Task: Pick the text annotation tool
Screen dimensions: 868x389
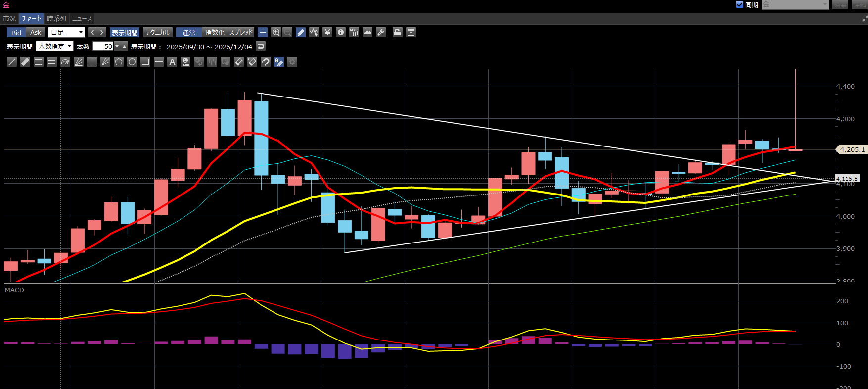Action: (x=172, y=62)
